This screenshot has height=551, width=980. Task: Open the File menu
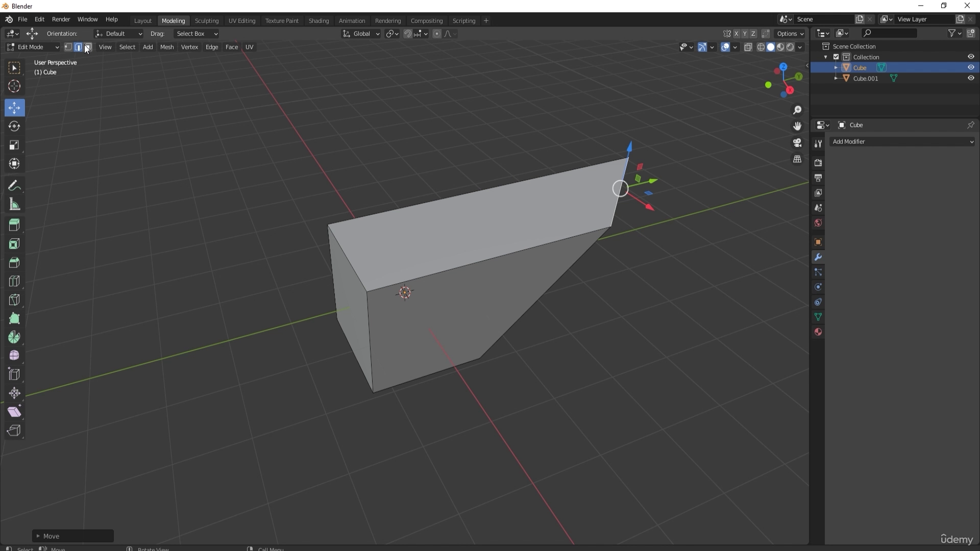coord(22,19)
